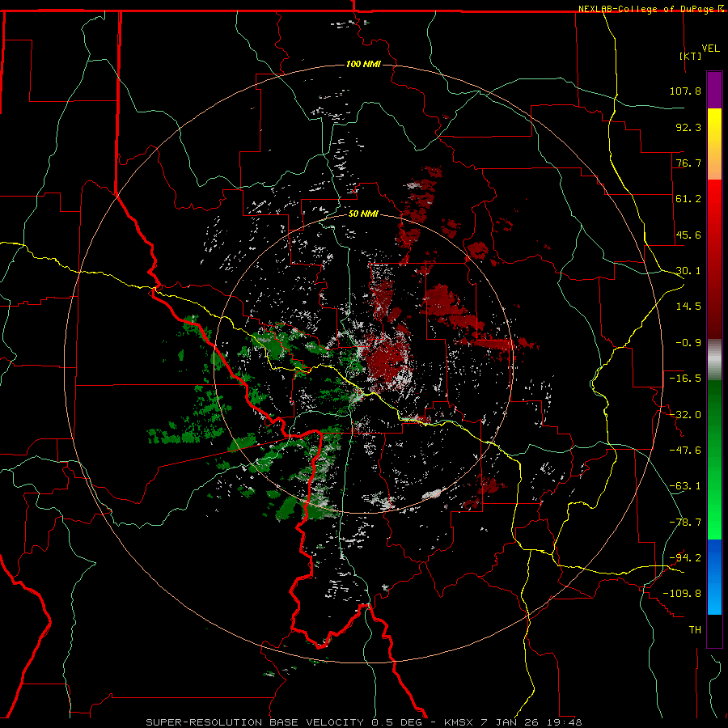Click the gray segment of the color bar
The image size is (728, 728).
pos(714,360)
